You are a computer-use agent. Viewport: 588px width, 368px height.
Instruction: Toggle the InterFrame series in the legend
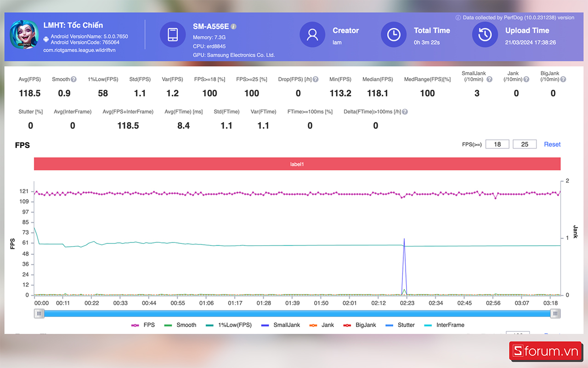pyautogui.click(x=444, y=325)
